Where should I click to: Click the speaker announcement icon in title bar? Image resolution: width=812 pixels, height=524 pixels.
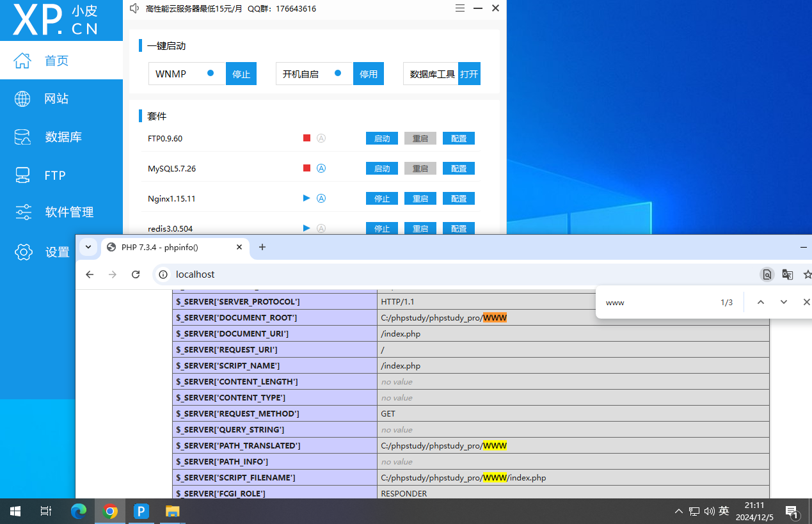click(134, 8)
